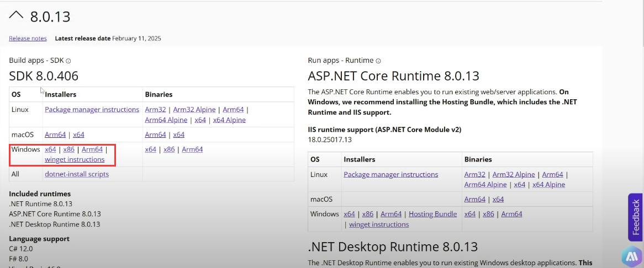The image size is (644, 268).
Task: Click the info icon beside Run apps - Runtime
Action: tap(378, 61)
